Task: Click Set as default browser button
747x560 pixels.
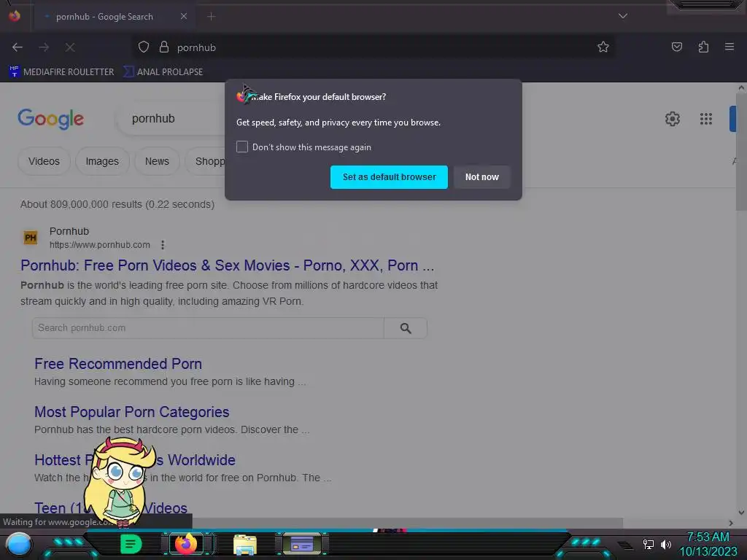Action: point(389,177)
